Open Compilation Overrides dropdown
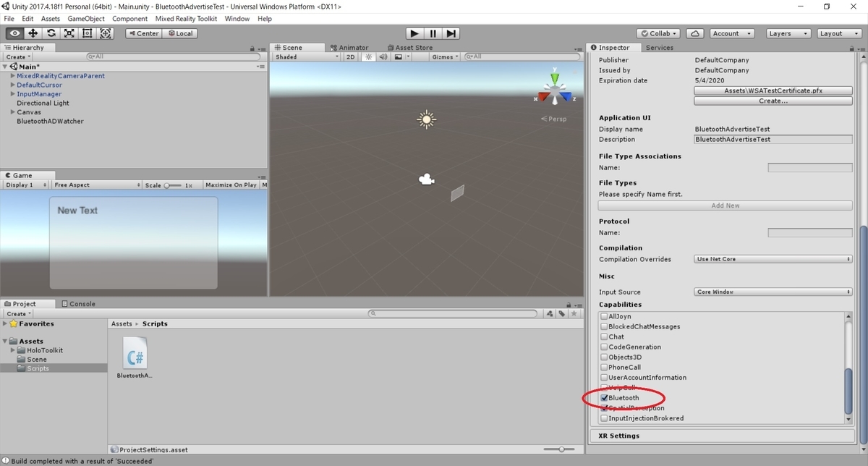This screenshot has height=466, width=868. pyautogui.click(x=773, y=259)
